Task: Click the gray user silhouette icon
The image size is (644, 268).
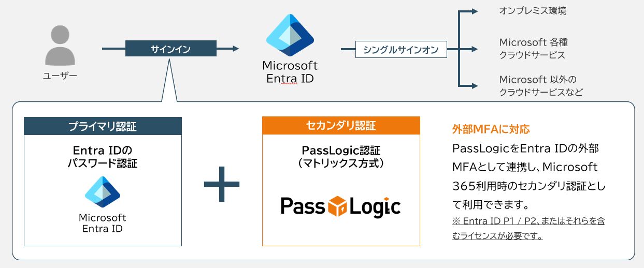Action: [x=60, y=47]
